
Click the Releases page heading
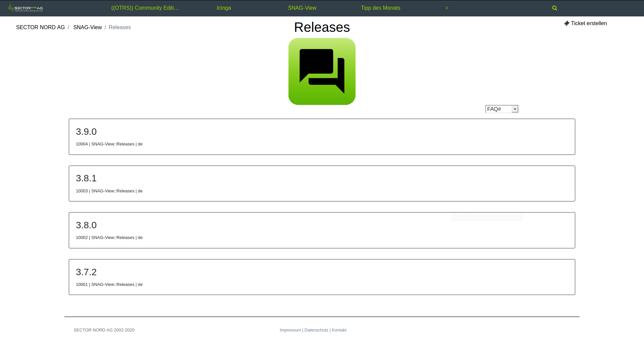[x=322, y=27]
